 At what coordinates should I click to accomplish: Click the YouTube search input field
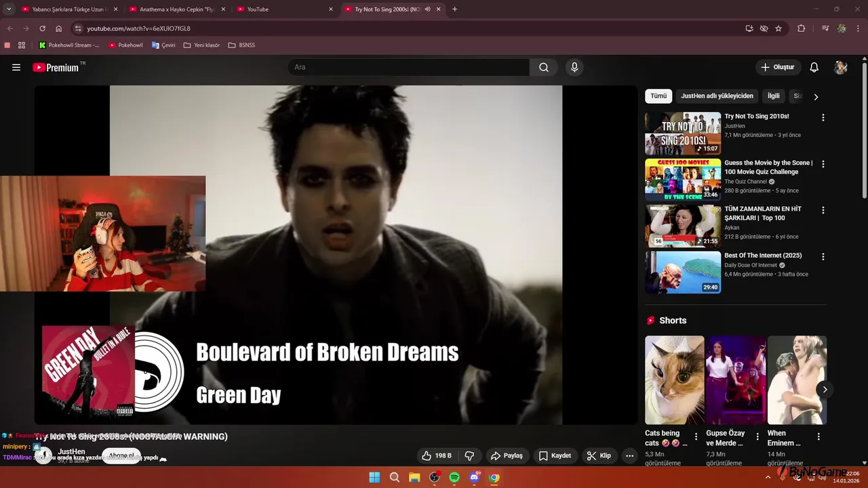click(409, 67)
